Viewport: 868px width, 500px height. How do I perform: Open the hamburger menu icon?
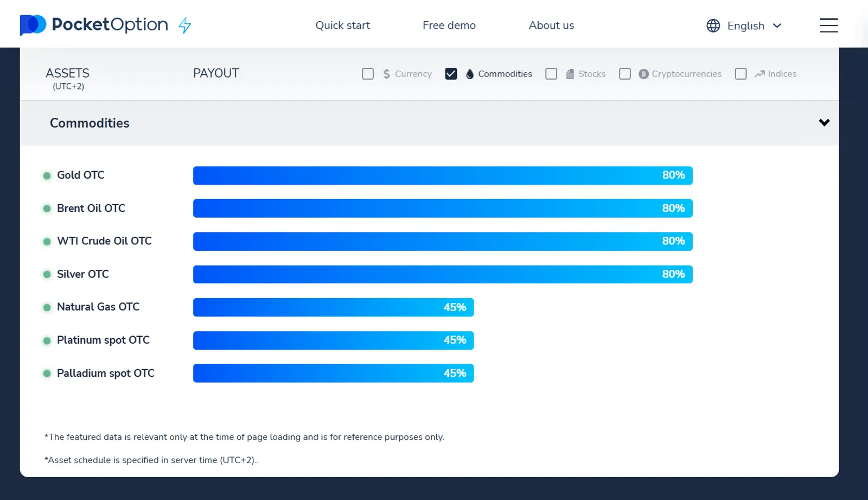tap(828, 26)
